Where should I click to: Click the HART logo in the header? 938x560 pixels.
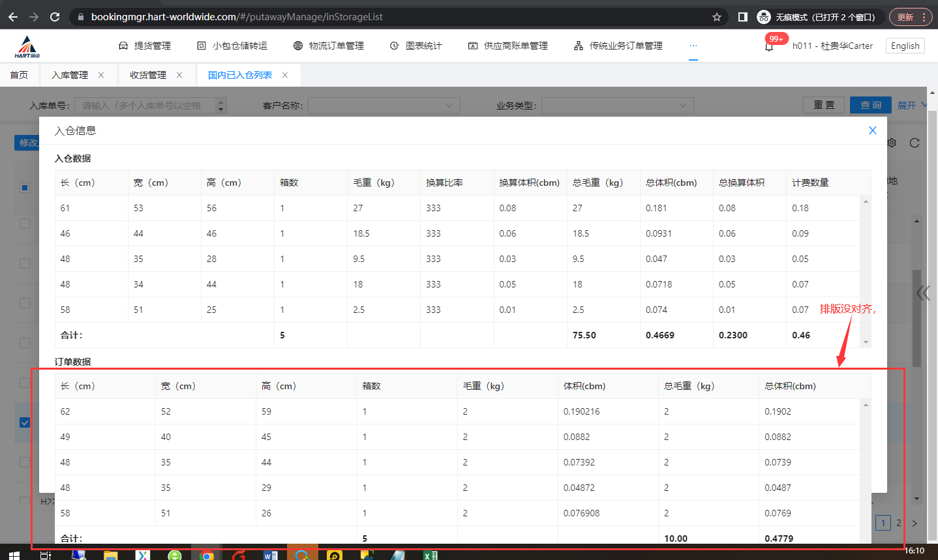[x=27, y=46]
